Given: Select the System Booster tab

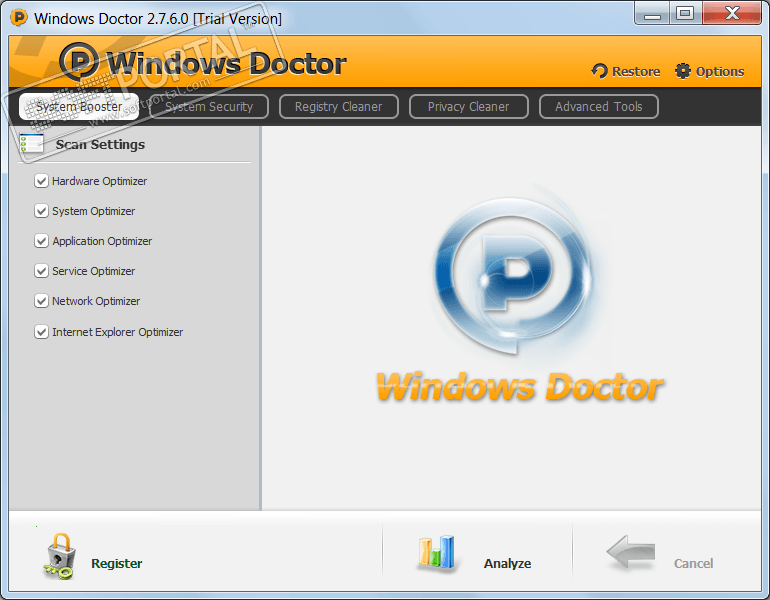Looking at the screenshot, I should click(x=79, y=107).
